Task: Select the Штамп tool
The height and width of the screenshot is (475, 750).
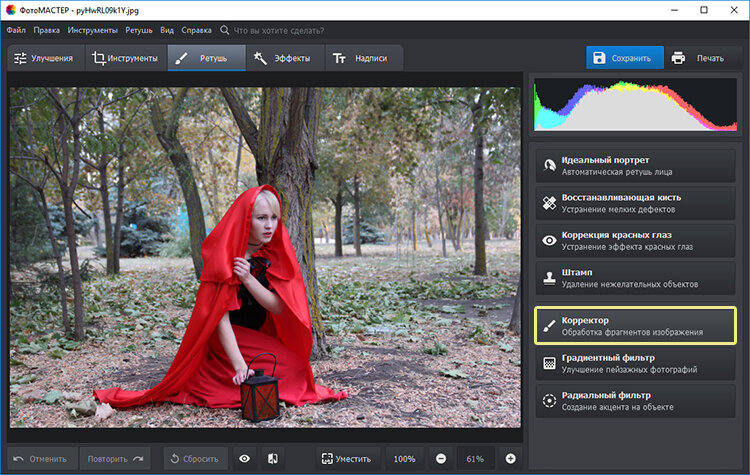Action: coord(635,278)
